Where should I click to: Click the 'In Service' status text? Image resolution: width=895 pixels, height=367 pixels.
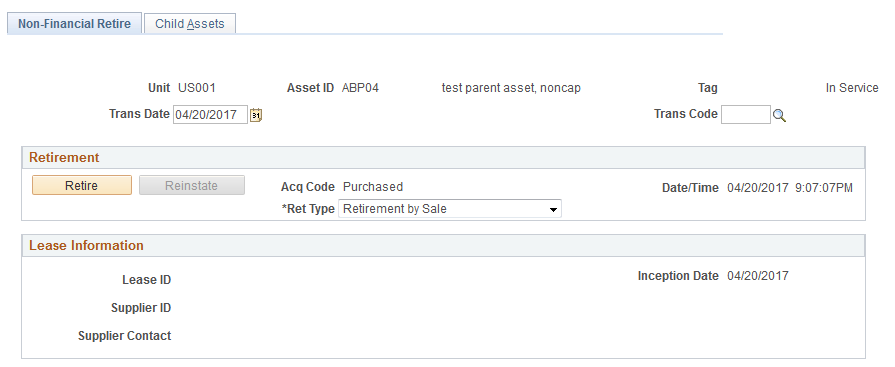852,88
